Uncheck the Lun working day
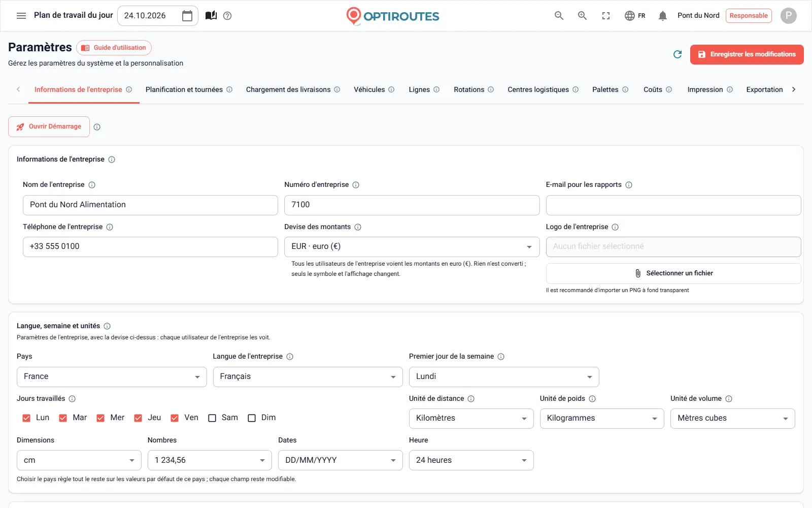This screenshot has height=508, width=812. [x=26, y=418]
